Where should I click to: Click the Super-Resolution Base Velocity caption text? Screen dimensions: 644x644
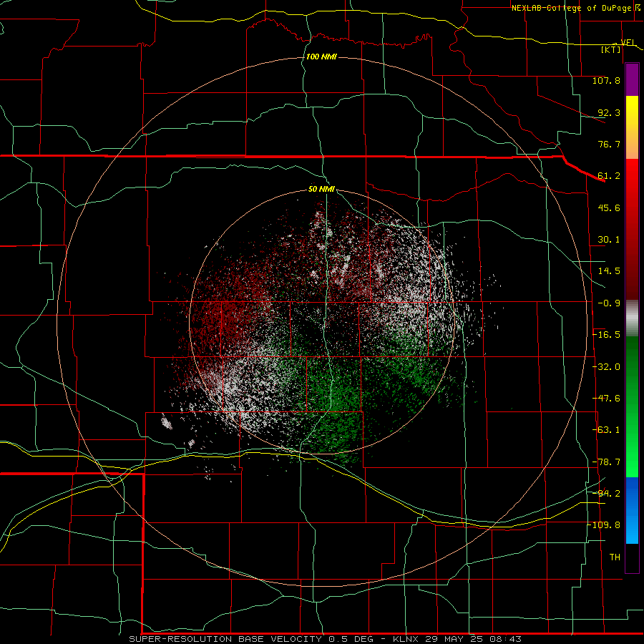point(326,639)
